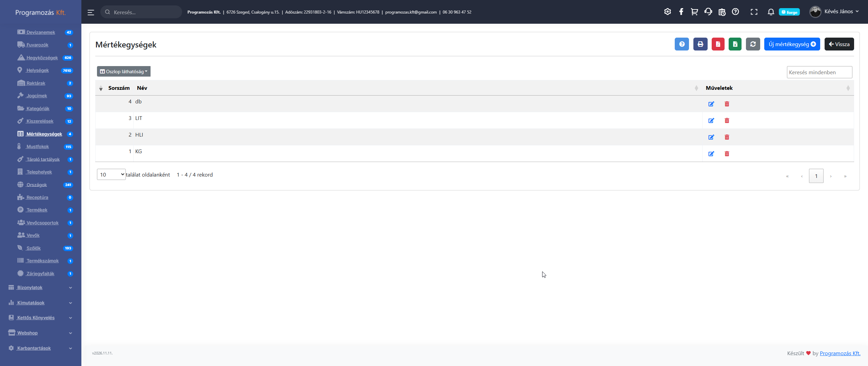
Task: Click Új mértékegység button
Action: coord(792,44)
